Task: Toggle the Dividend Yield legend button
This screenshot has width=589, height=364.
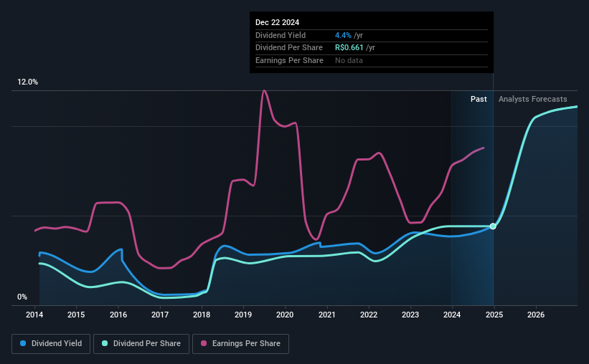Action: (51, 344)
